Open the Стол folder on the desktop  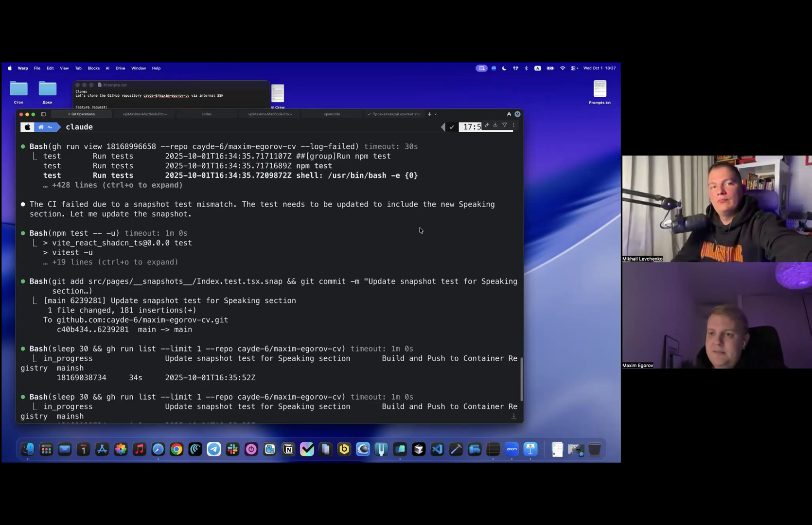pos(18,92)
